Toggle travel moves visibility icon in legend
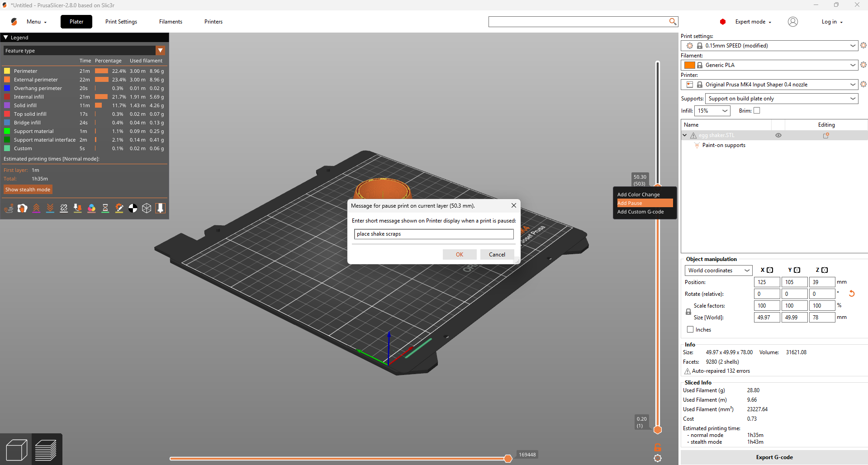Viewport: 868px width, 465px height. 9,208
